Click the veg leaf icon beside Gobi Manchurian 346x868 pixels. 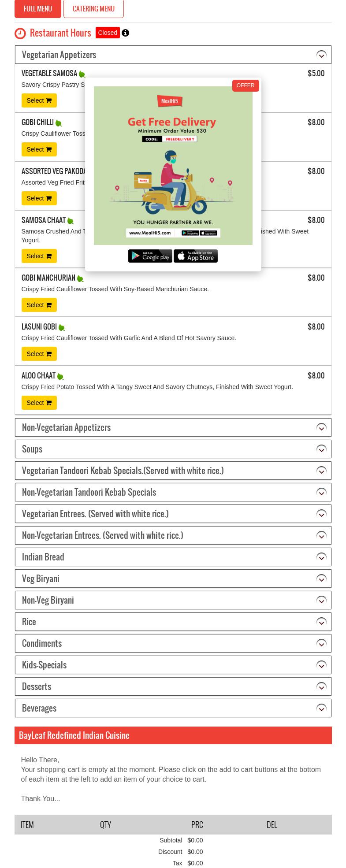point(80,279)
